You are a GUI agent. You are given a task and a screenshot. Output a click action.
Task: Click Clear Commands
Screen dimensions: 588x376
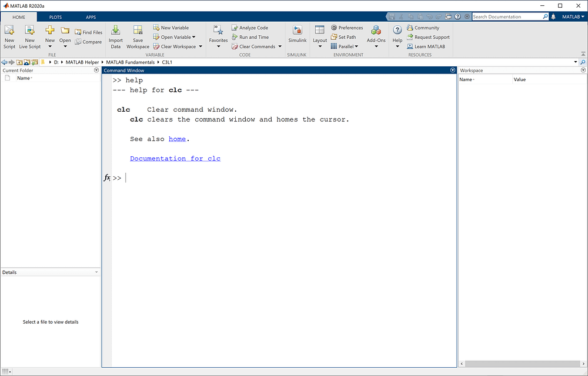253,46
